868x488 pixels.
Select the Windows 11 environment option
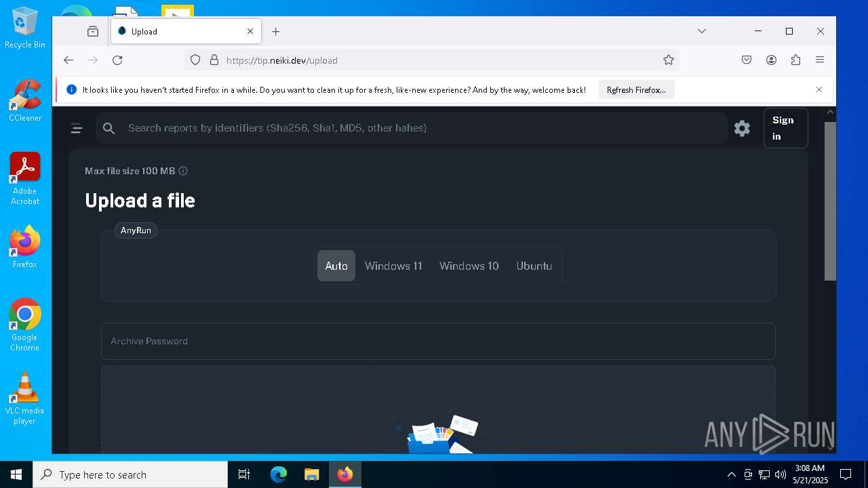pos(393,266)
